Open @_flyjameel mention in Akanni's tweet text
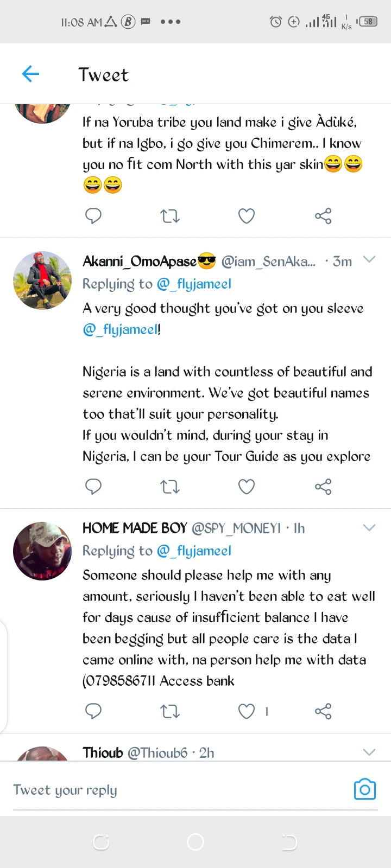The width and height of the screenshot is (391, 868). coord(121,329)
